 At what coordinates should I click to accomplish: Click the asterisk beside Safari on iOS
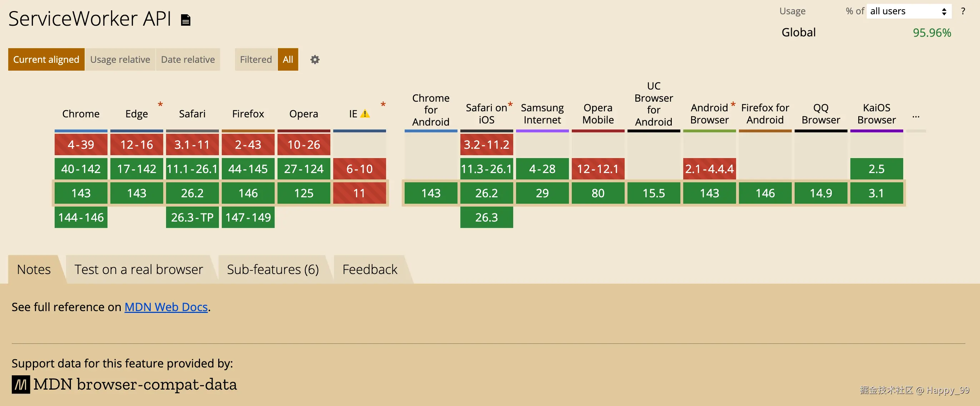click(510, 104)
